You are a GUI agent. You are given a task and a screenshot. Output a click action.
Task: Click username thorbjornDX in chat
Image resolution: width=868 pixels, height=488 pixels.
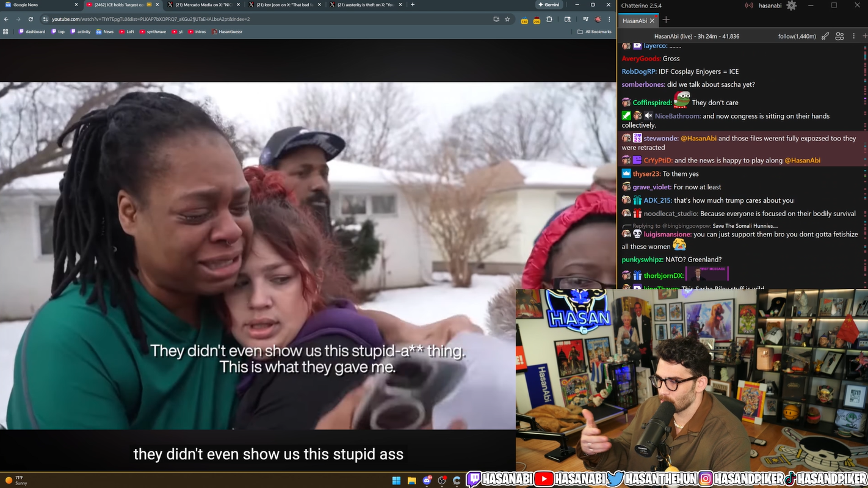[664, 275]
